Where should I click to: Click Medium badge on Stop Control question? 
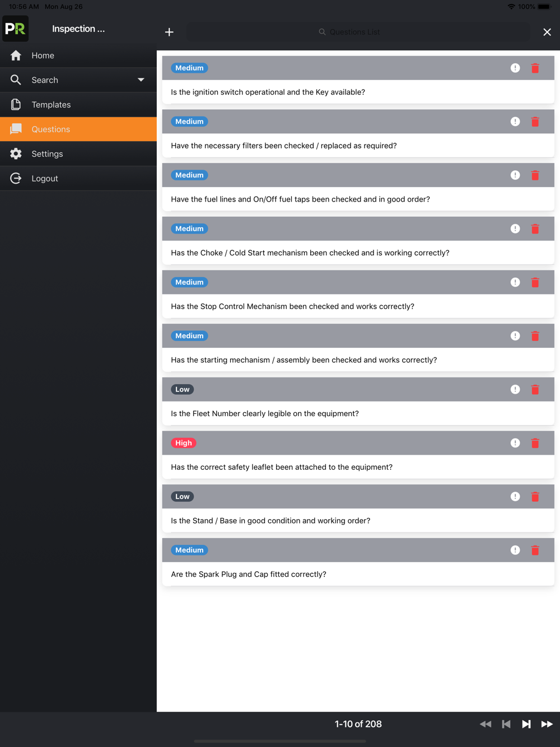[189, 282]
